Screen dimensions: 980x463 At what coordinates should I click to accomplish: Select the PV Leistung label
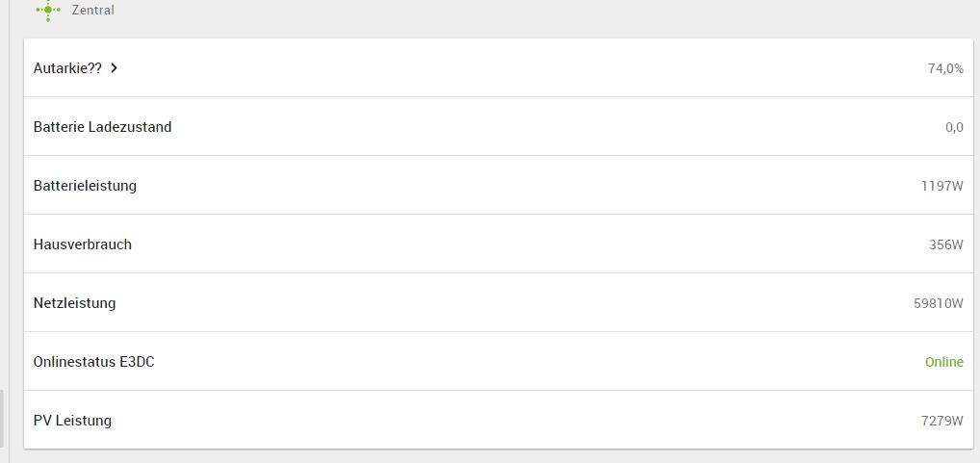(x=72, y=421)
